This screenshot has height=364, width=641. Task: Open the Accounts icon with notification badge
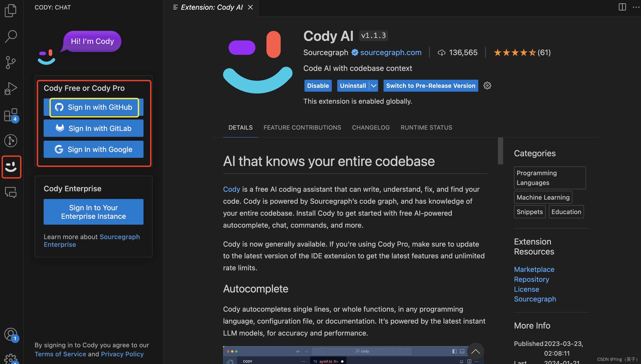tap(11, 334)
